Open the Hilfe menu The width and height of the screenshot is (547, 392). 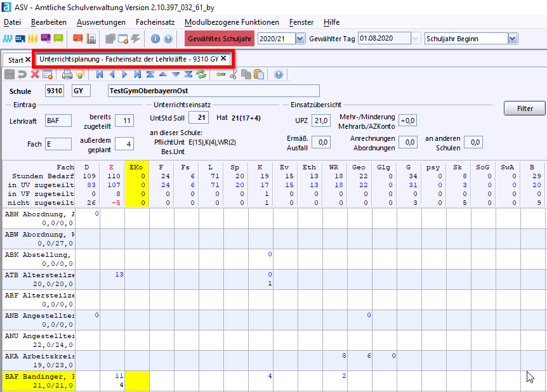click(331, 22)
